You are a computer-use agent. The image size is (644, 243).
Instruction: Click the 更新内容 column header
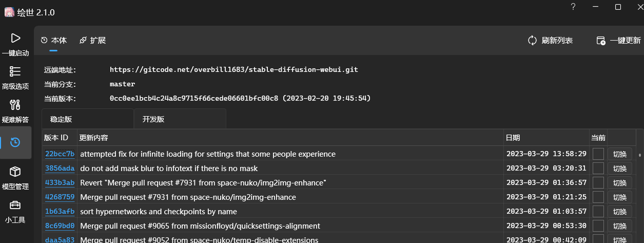[x=94, y=138]
